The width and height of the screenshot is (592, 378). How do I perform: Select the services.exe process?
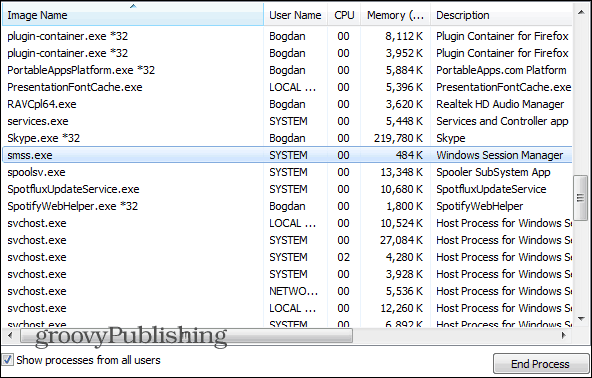coord(287,121)
